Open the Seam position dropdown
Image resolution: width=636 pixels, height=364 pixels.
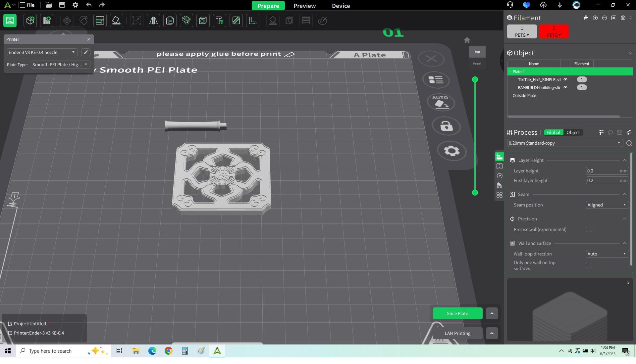point(607,205)
